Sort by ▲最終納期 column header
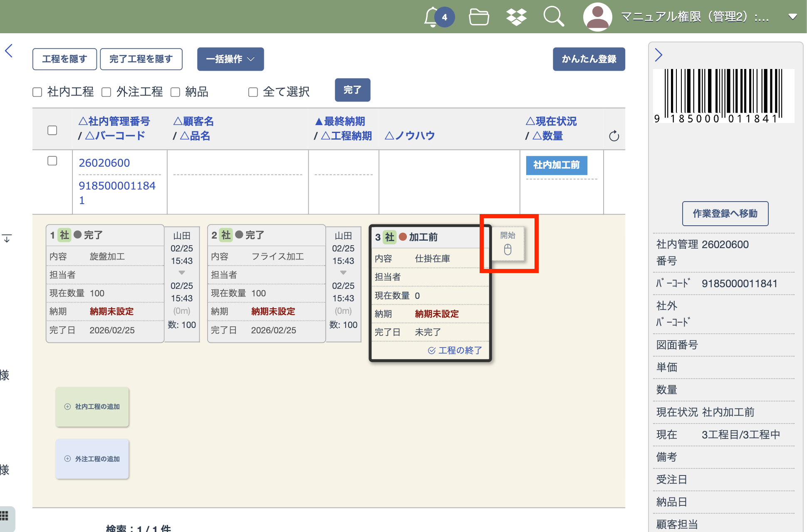807x532 pixels. (340, 121)
